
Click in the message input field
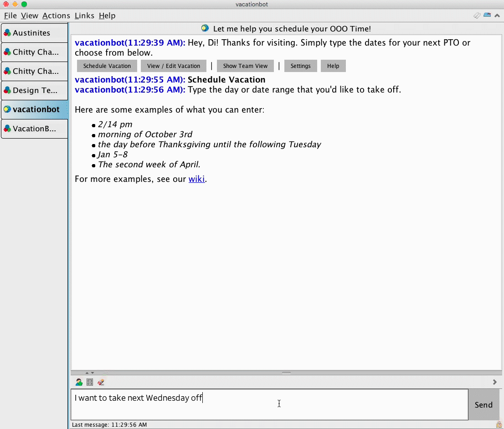[x=269, y=404]
